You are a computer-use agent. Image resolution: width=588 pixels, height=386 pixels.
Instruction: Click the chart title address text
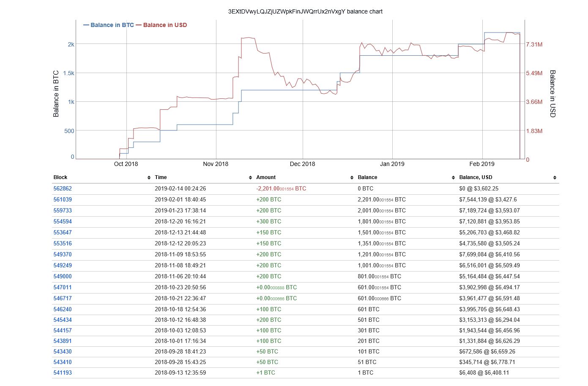tap(305, 11)
